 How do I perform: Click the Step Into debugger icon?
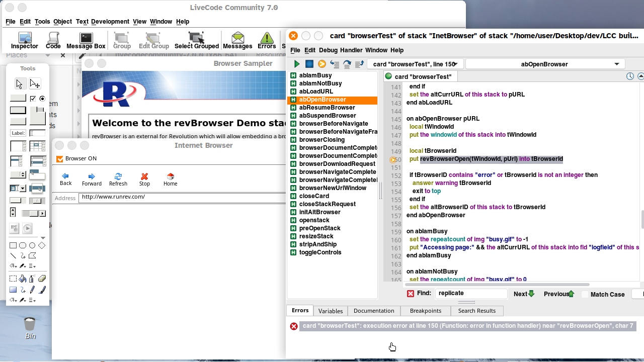335,64
